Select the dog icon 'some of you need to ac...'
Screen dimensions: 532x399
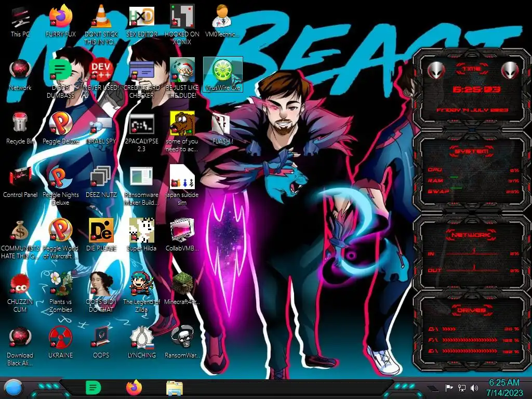182,131
